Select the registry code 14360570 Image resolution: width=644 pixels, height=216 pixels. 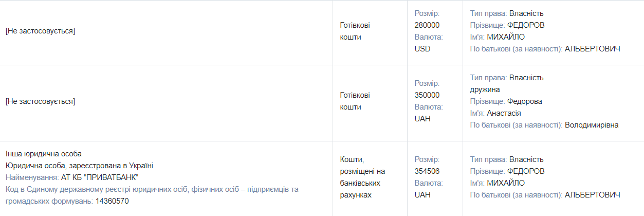click(112, 201)
